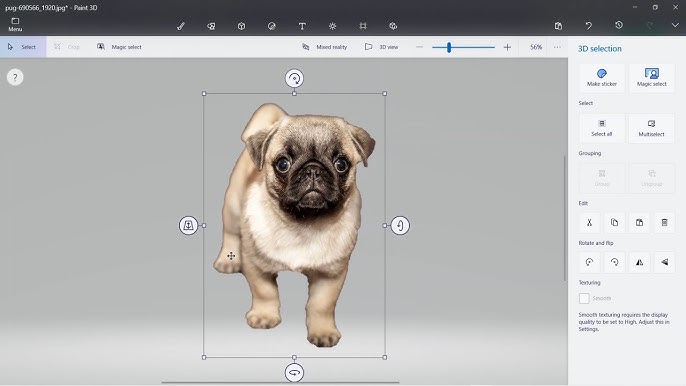Toggle the Multiselect button
This screenshot has height=386, width=686.
click(651, 128)
